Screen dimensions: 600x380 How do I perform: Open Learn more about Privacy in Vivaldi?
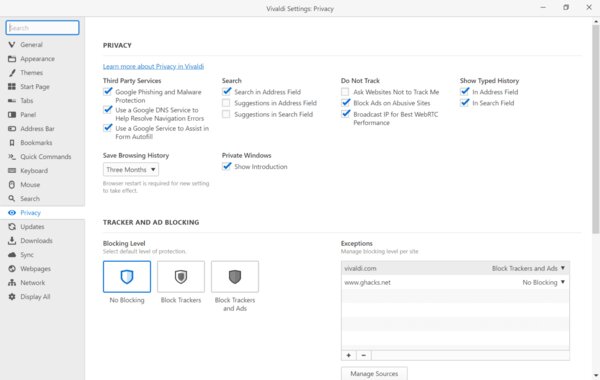153,67
